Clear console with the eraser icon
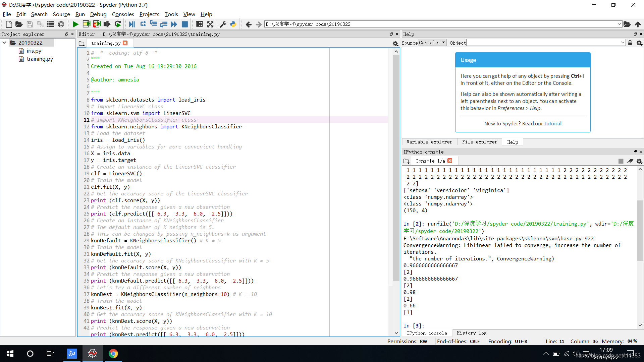Viewport: 644px width, 362px height. (x=630, y=161)
